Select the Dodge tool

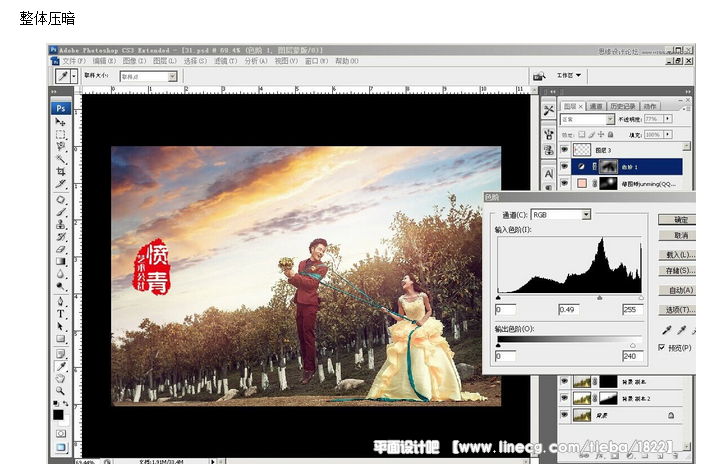pos(60,286)
